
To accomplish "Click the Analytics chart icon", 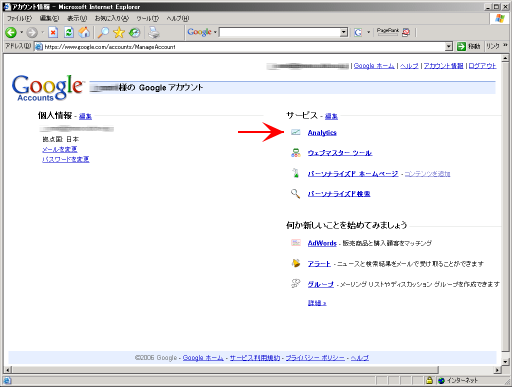I will click(x=296, y=132).
